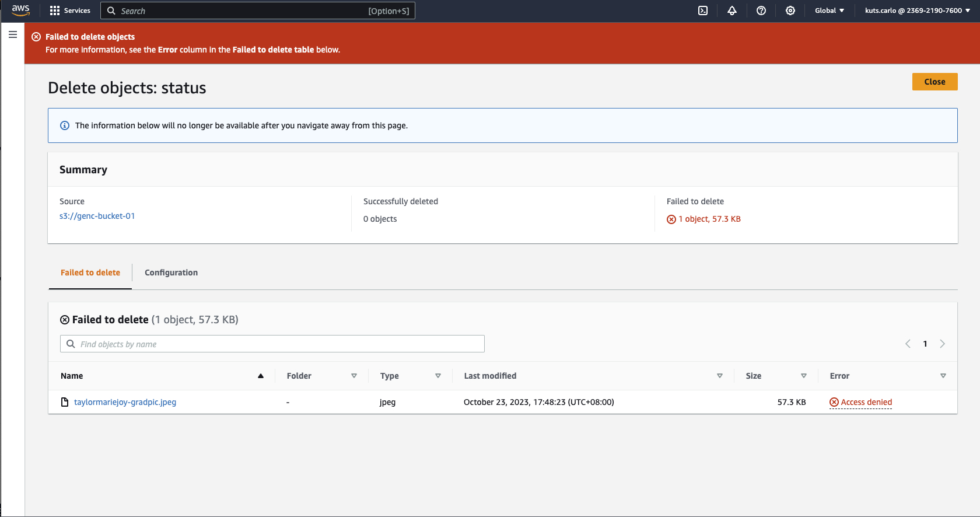
Task: Launch the CloudShell terminal icon
Action: 703,11
